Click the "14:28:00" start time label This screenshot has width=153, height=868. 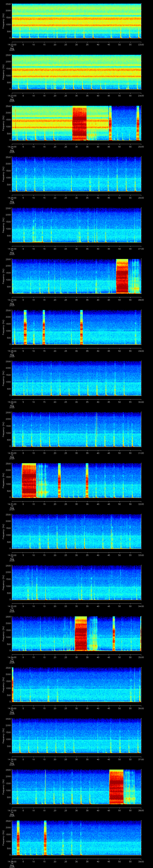pos(12,351)
